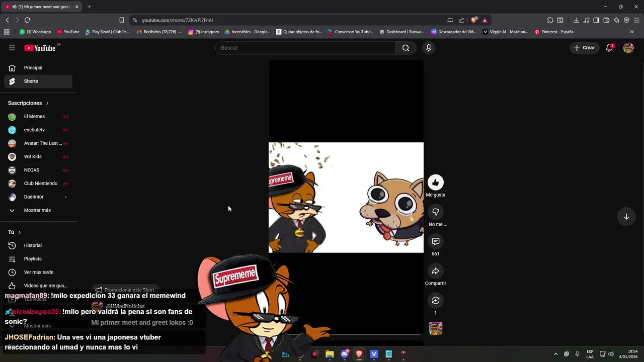Open Playlists in sidebar
The height and width of the screenshot is (362, 644).
click(38, 259)
